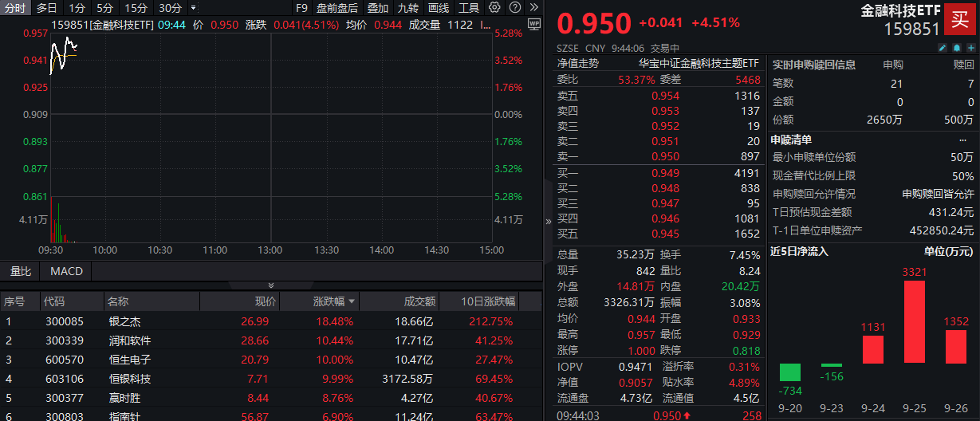Collapse the indicator panel double chevron
The height and width of the screenshot is (421, 980).
pos(271,285)
